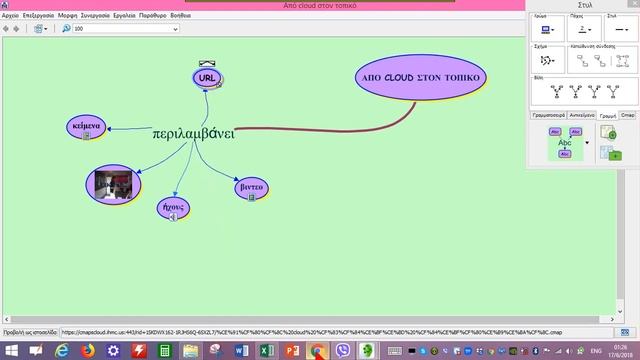
Task: Select the second connection direction icon
Action: pyautogui.click(x=600, y=61)
